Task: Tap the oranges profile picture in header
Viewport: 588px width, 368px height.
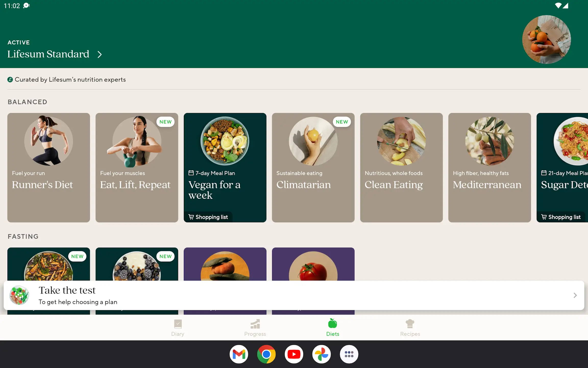Action: [x=546, y=39]
